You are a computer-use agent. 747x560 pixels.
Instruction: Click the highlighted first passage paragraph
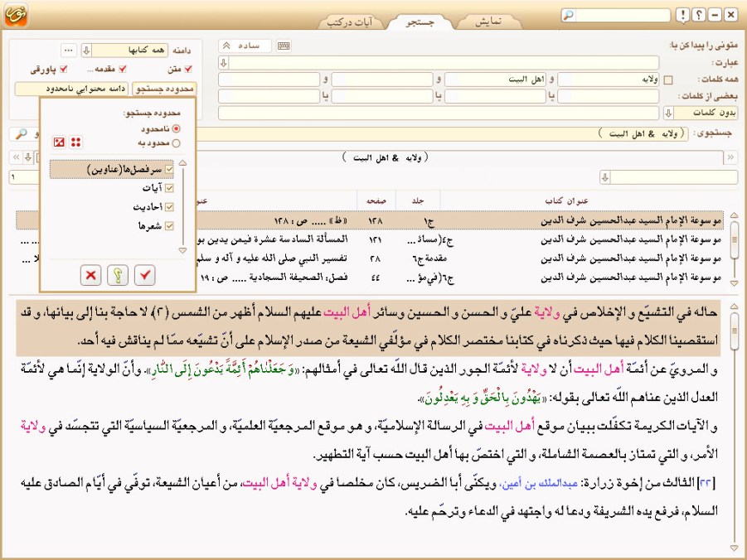tap(368, 327)
